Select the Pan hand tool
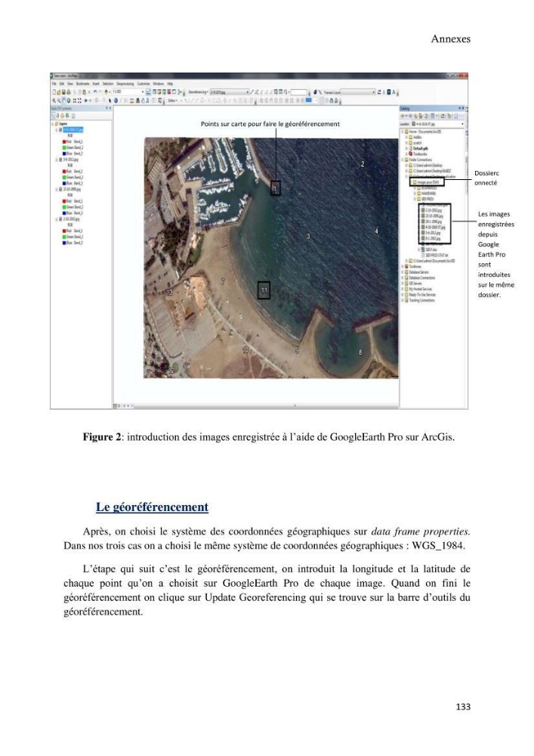The width and height of the screenshot is (534, 756). (63, 101)
